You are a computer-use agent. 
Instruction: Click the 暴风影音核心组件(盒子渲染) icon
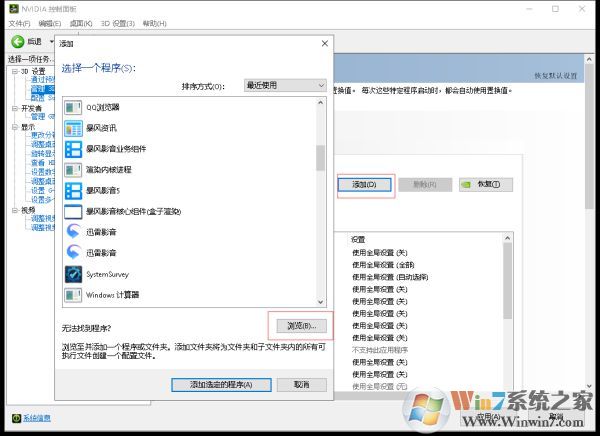pos(73,212)
